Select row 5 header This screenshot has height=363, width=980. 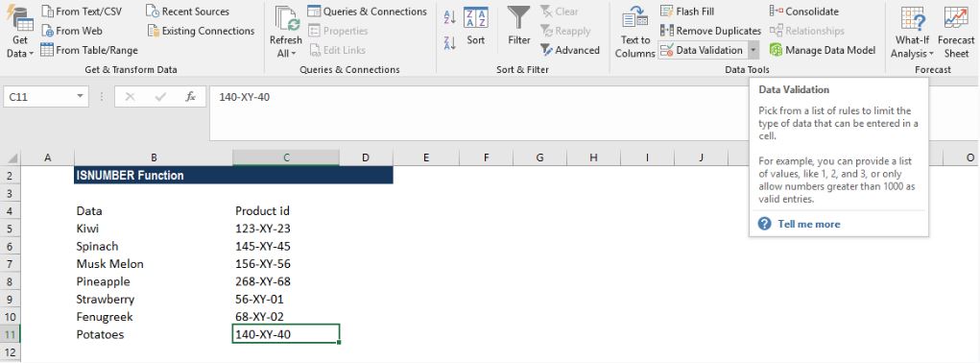(x=10, y=229)
